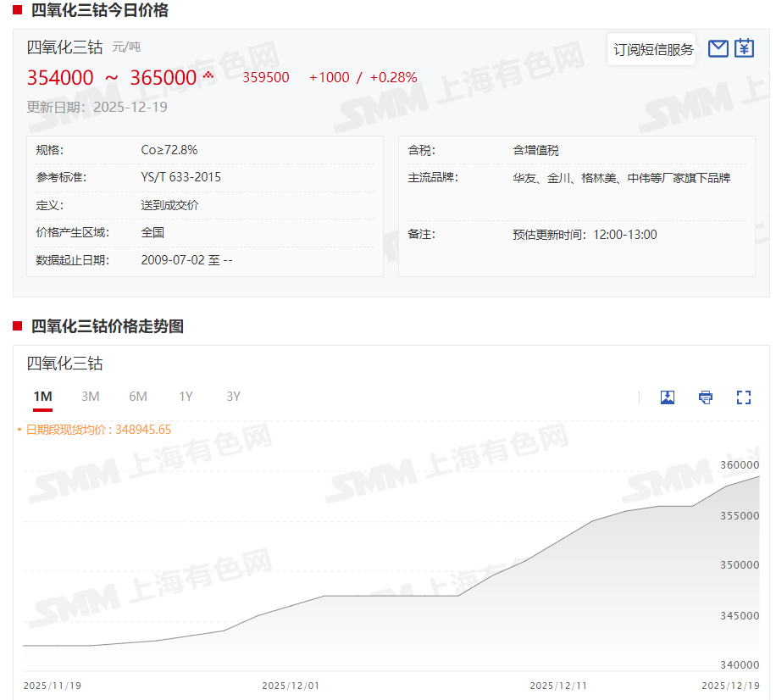Show the 6M price trend
This screenshot has width=776, height=700.
click(138, 397)
